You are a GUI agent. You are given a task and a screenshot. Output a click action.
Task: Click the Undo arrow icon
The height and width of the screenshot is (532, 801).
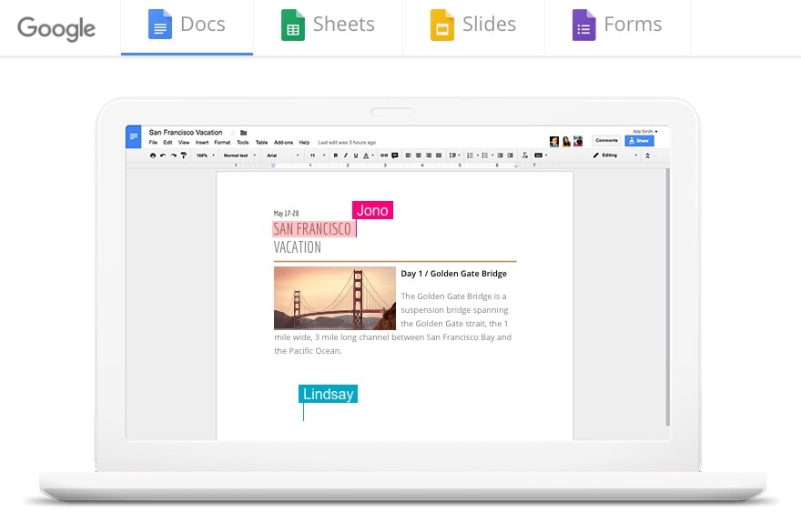point(163,156)
